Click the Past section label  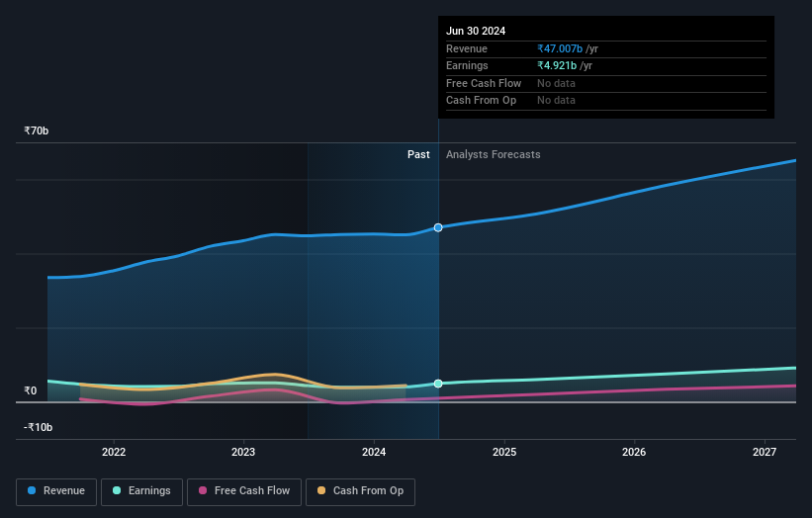(418, 154)
